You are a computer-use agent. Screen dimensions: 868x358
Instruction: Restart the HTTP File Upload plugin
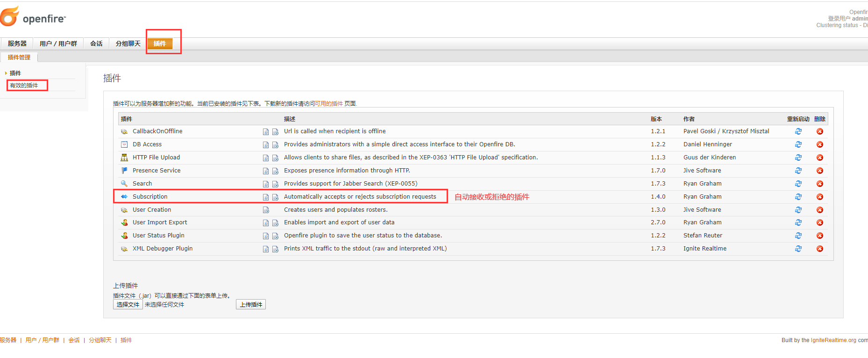798,158
